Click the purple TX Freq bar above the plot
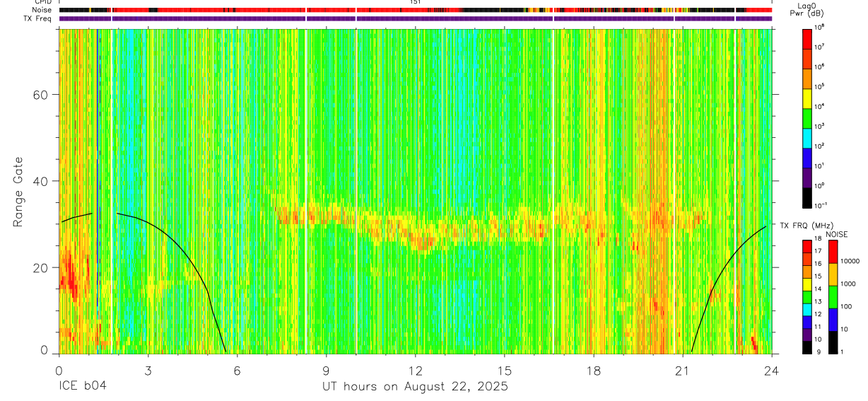 (415, 18)
